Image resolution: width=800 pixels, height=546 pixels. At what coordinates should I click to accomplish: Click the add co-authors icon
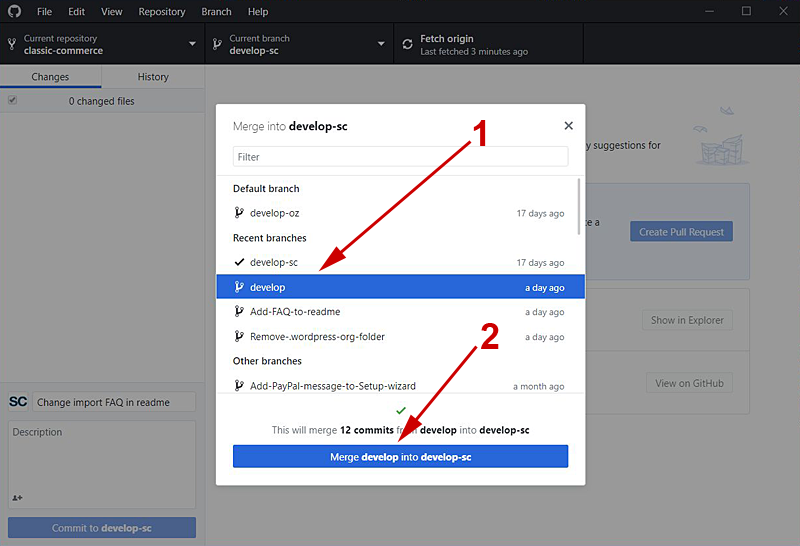[x=17, y=498]
